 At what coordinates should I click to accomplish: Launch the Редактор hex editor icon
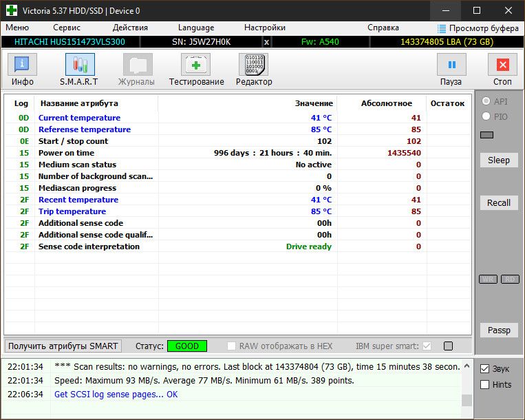[x=253, y=64]
